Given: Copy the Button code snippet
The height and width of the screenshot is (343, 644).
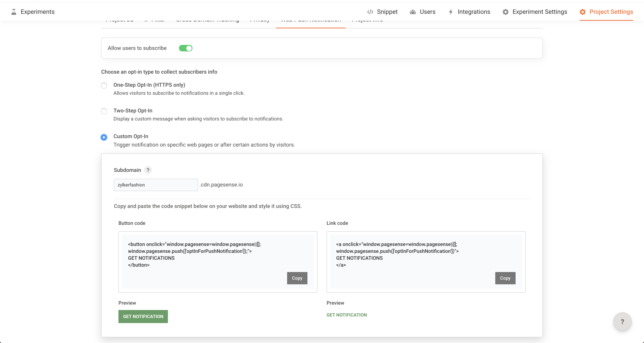Looking at the screenshot, I should 297,278.
